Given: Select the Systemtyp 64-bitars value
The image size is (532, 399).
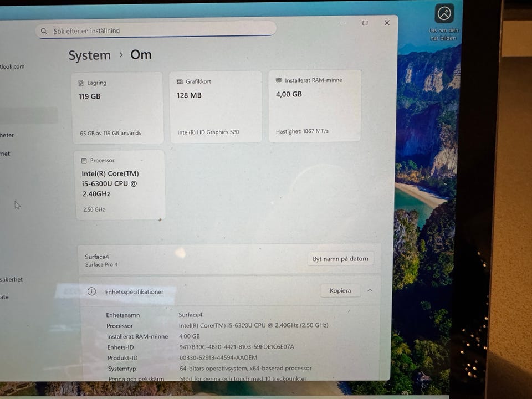Looking at the screenshot, I should click(x=245, y=368).
